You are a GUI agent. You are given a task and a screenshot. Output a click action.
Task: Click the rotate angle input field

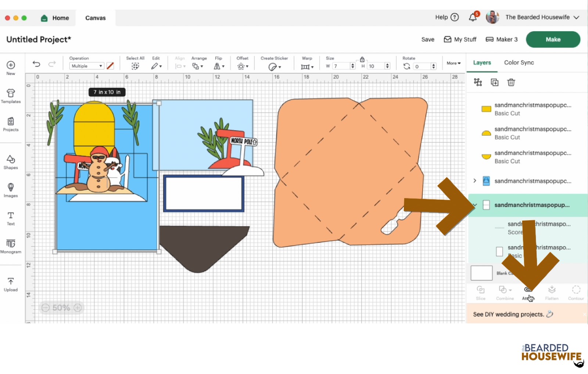pyautogui.click(x=422, y=66)
